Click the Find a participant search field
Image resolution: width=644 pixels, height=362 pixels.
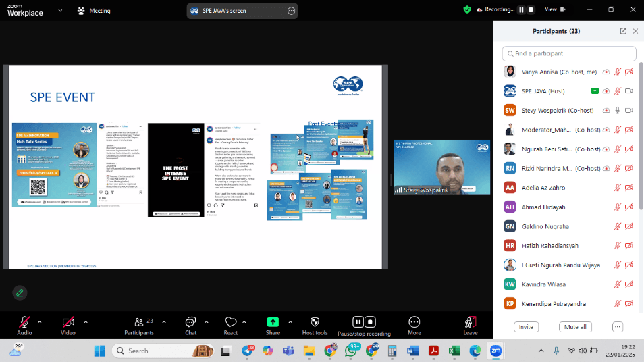coord(569,53)
